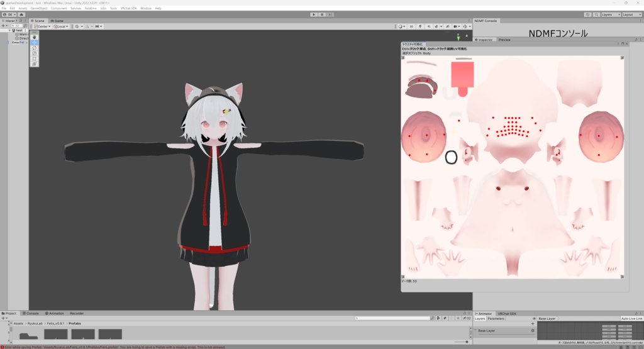Switch to the Recorder tab

coord(77,313)
